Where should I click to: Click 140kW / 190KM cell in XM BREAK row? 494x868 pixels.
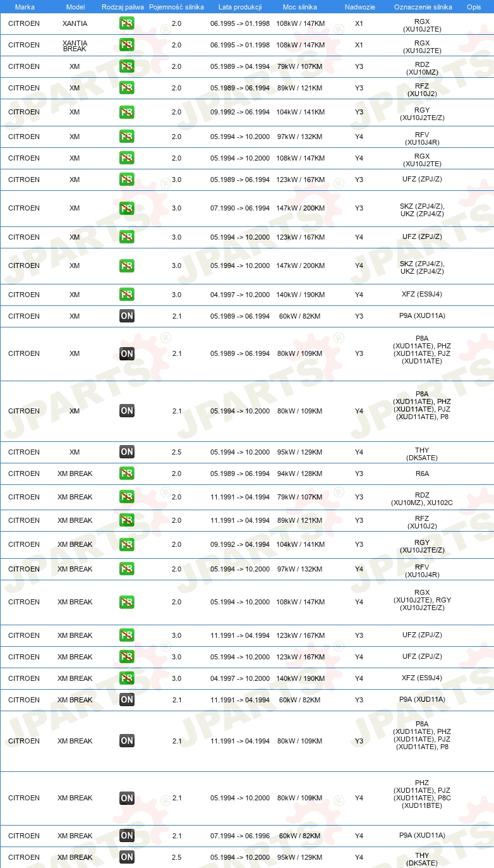pos(300,678)
